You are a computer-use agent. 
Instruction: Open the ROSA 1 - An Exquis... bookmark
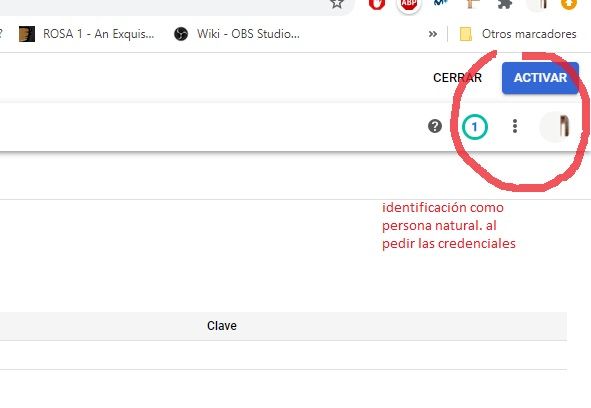[87, 34]
